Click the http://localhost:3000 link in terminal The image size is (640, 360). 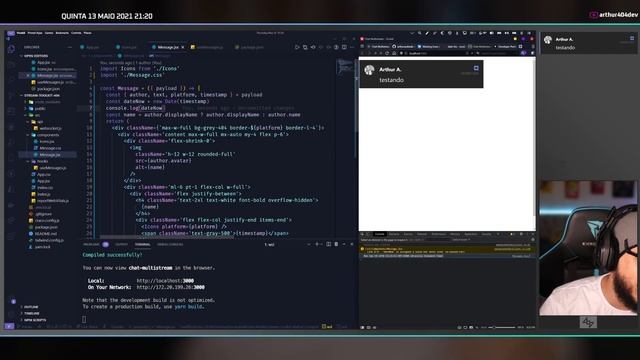click(x=165, y=281)
